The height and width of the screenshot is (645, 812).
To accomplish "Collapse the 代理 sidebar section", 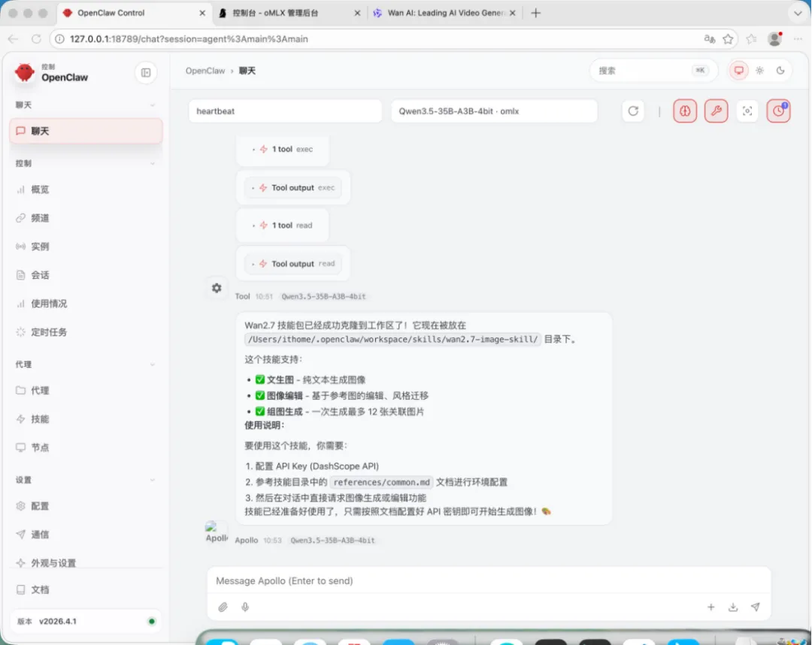I will pos(86,365).
